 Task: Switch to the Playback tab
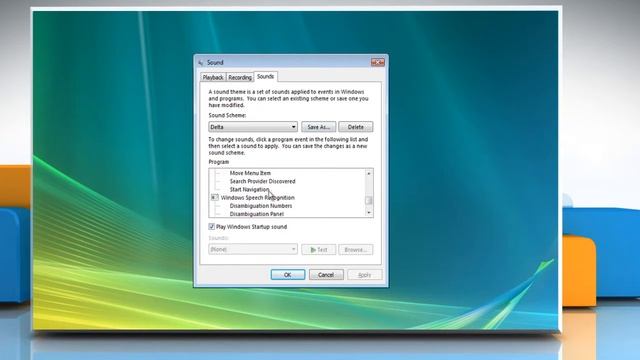(213, 77)
